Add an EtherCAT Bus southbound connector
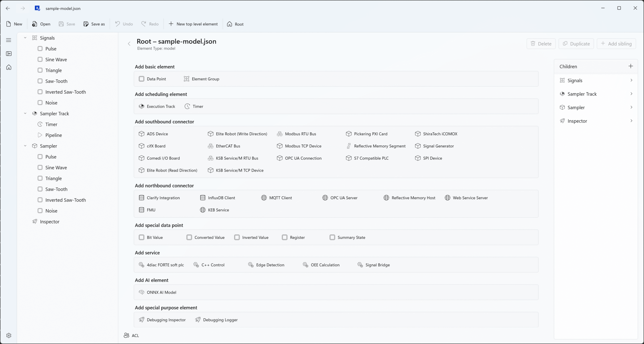Image resolution: width=644 pixels, height=344 pixels. [224, 146]
